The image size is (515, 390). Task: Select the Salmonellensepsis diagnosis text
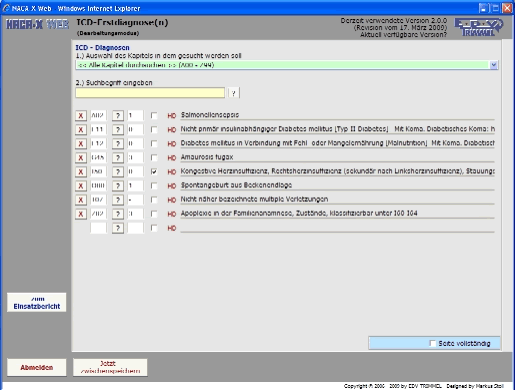pos(210,115)
